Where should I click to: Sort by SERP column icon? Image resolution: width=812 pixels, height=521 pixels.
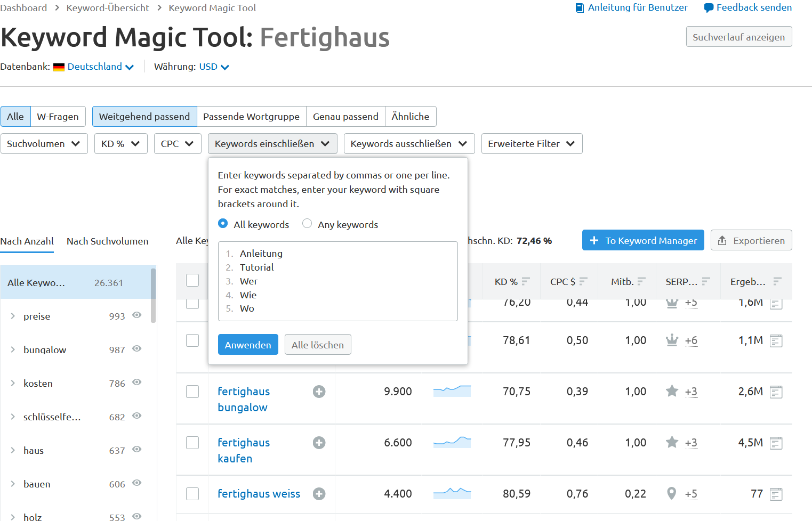[x=706, y=281]
